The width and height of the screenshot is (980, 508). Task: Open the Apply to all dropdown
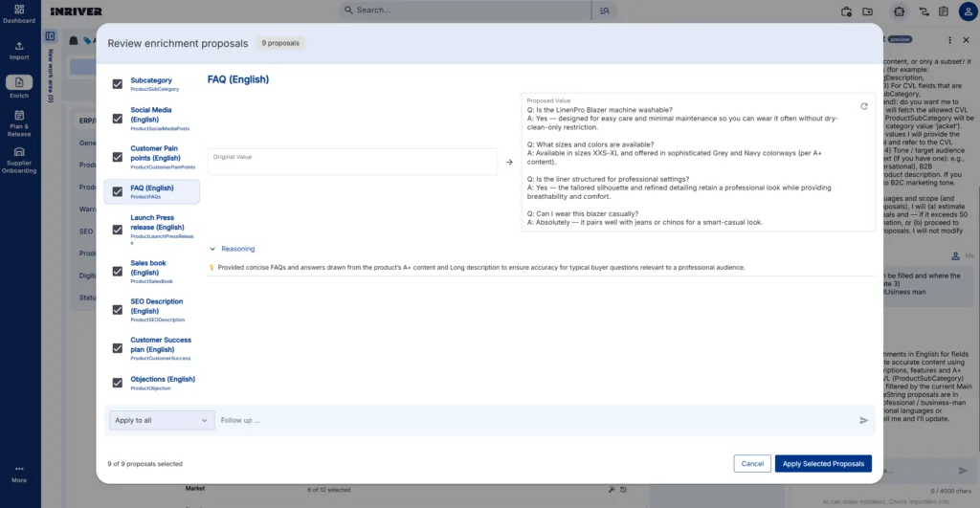161,421
